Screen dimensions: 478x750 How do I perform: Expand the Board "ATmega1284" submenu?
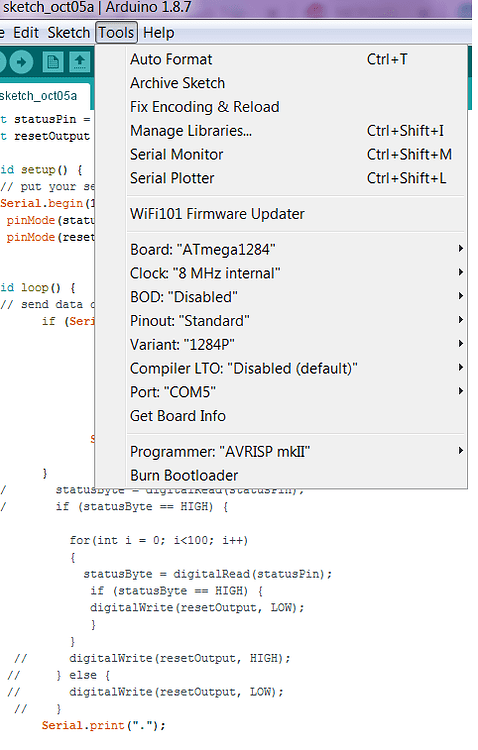coord(296,249)
